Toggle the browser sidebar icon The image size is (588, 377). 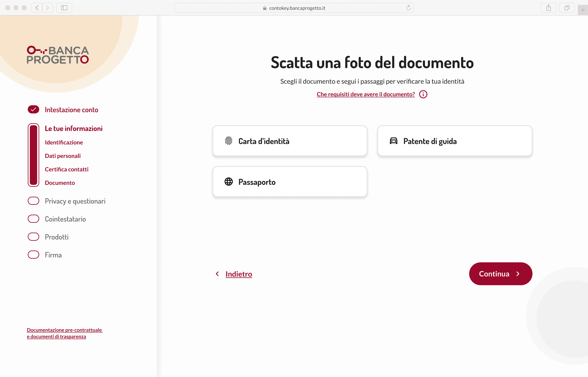point(64,8)
